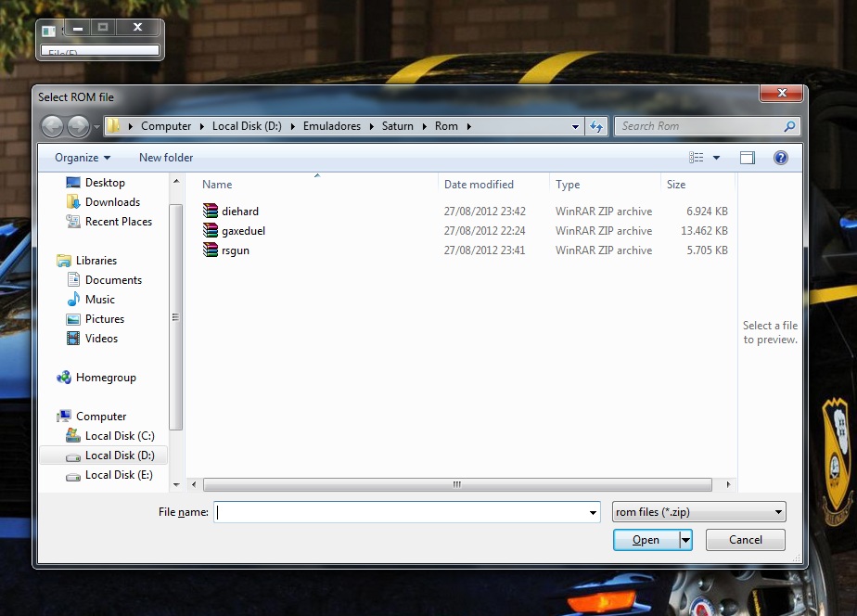This screenshot has width=857, height=616.
Task: Open the Organize dropdown menu
Action: [x=80, y=158]
